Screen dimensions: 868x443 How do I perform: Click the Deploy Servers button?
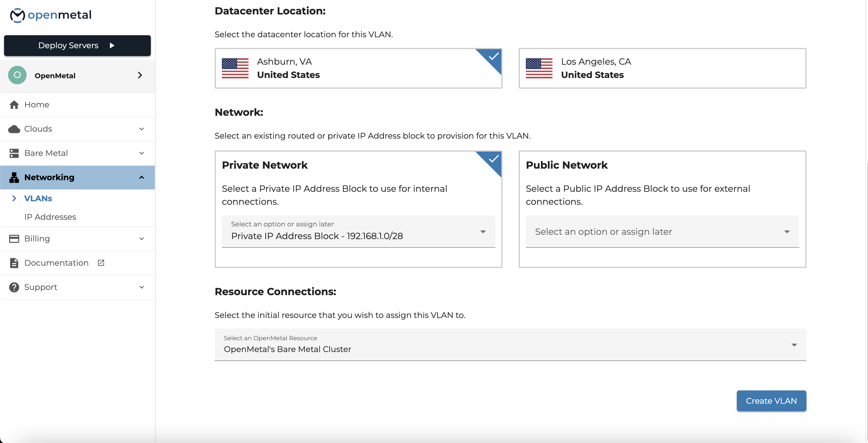click(x=77, y=45)
